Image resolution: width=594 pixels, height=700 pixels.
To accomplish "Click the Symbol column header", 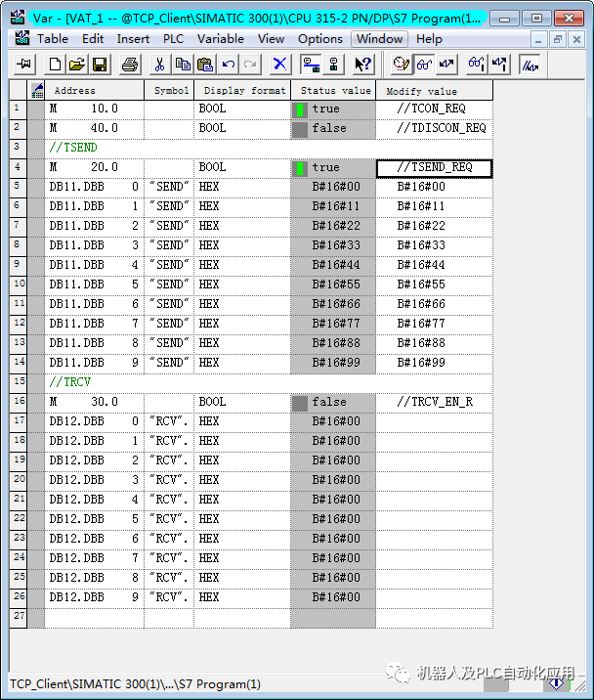I will (x=169, y=91).
